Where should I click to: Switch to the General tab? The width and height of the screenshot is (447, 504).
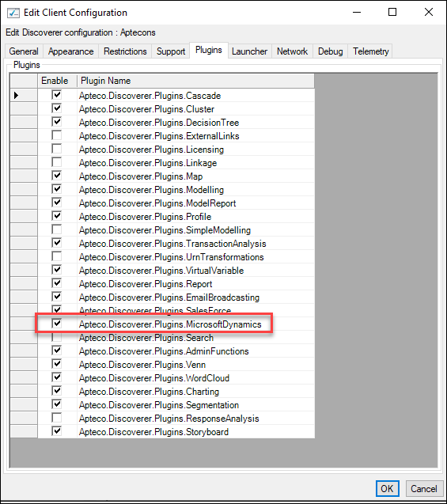pyautogui.click(x=24, y=51)
